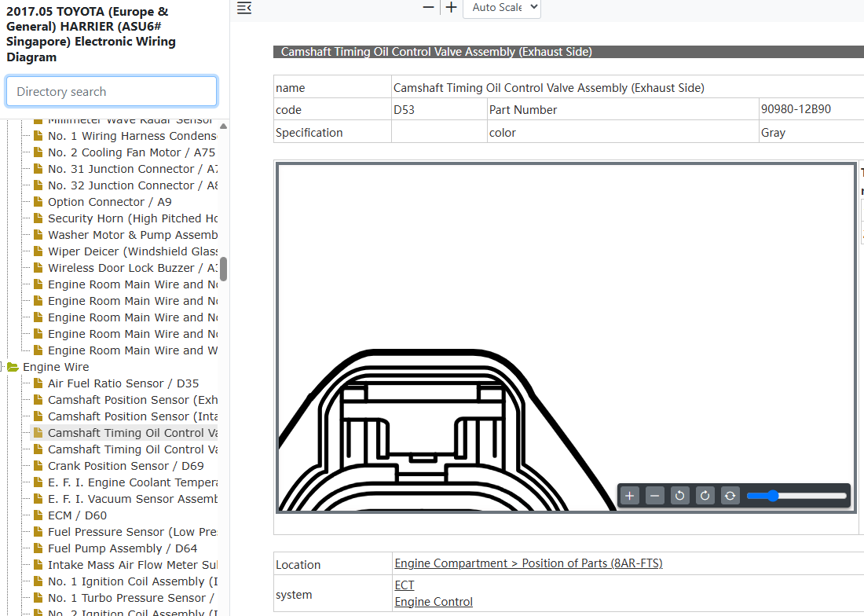Select part number 90980-12B90 text
The image size is (864, 616).
[x=796, y=109]
